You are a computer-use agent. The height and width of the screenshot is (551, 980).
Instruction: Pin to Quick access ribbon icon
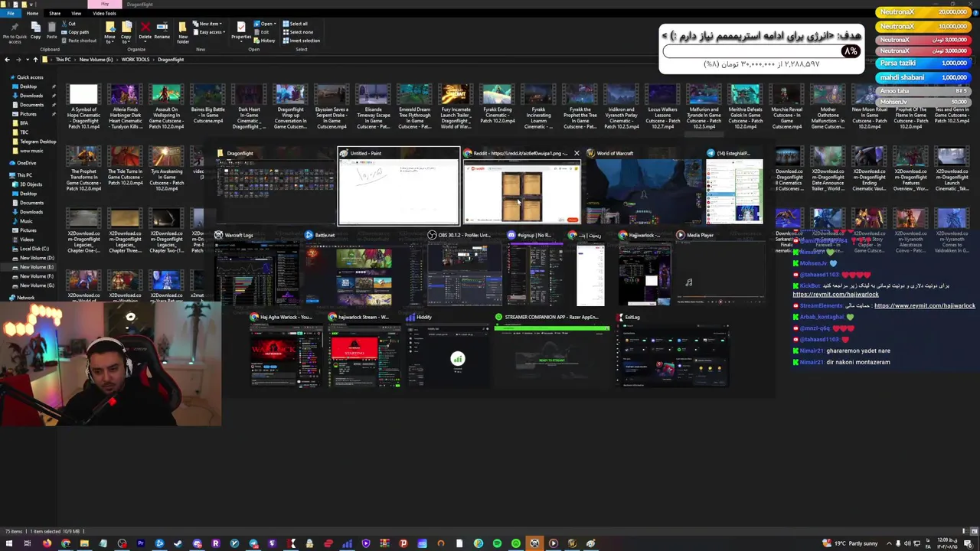tap(14, 31)
